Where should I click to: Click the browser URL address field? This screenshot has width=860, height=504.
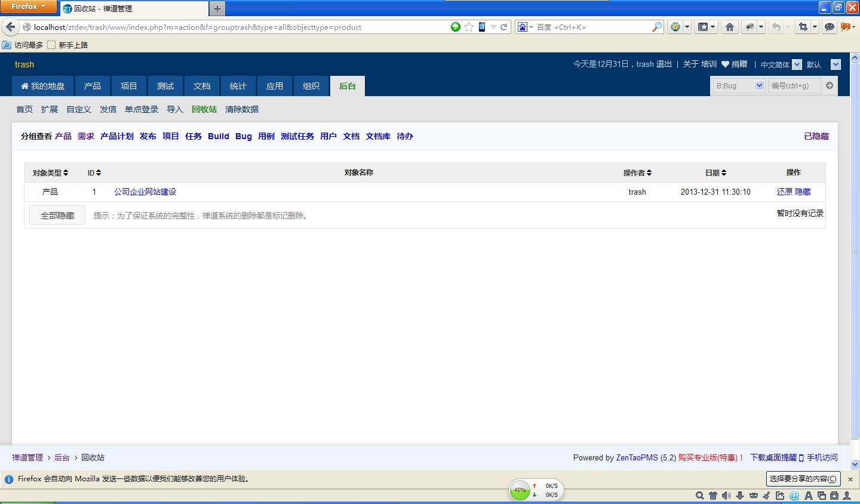[x=239, y=27]
